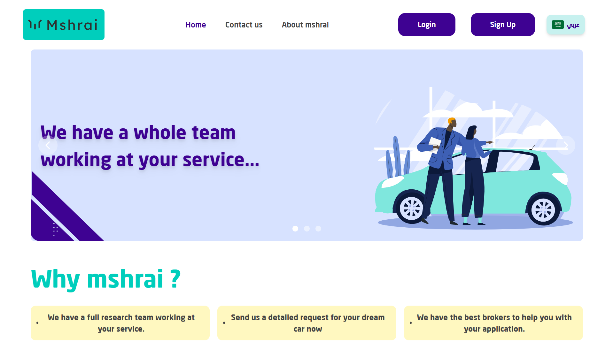Navigate to About mshrai

click(x=305, y=25)
